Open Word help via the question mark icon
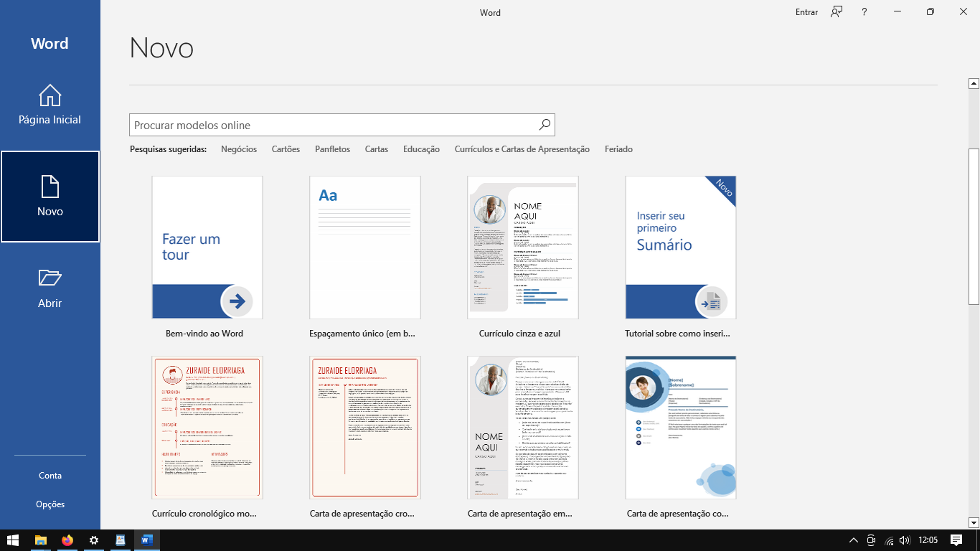This screenshot has width=980, height=551. tap(864, 11)
